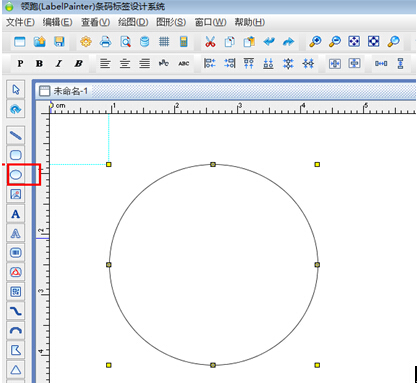Center objects vertically icon
The height and width of the screenshot is (383, 417).
288,63
